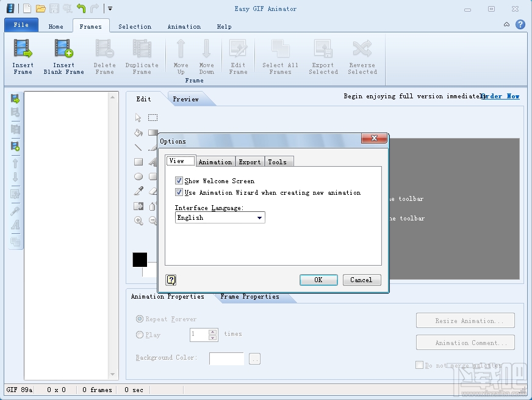Uncheck Show Welcome Screen
532x400 pixels.
[x=179, y=181]
